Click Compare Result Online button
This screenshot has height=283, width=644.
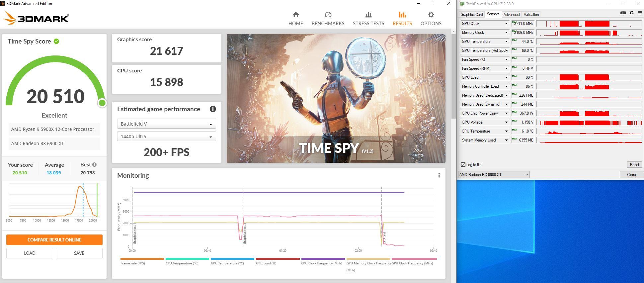coord(54,239)
